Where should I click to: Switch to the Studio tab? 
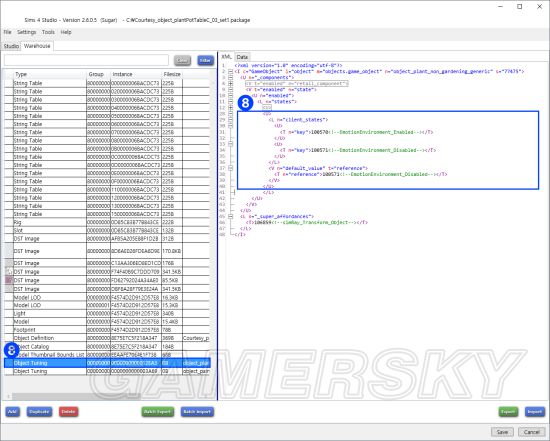point(11,46)
